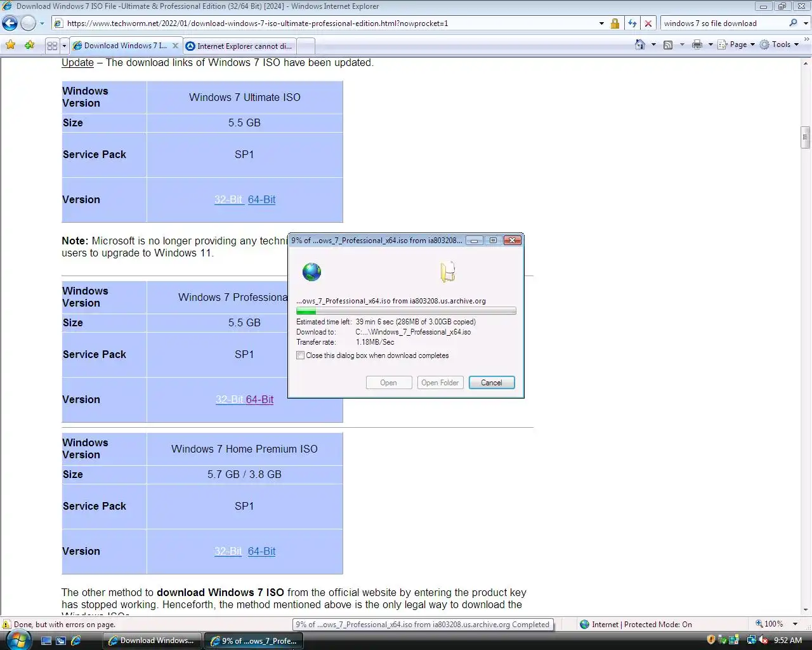Switch to 'Internet Explorer cannot di...' tab
Viewport: 812px width, 650px height.
[240, 46]
